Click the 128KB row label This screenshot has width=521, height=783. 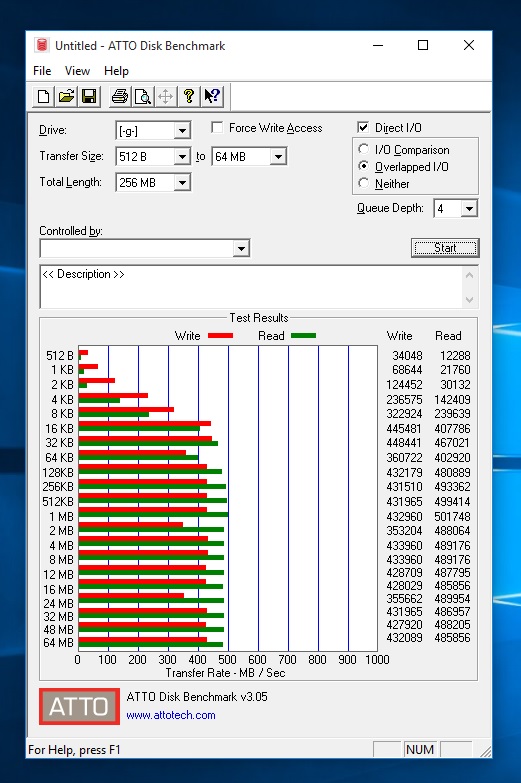tap(58, 472)
